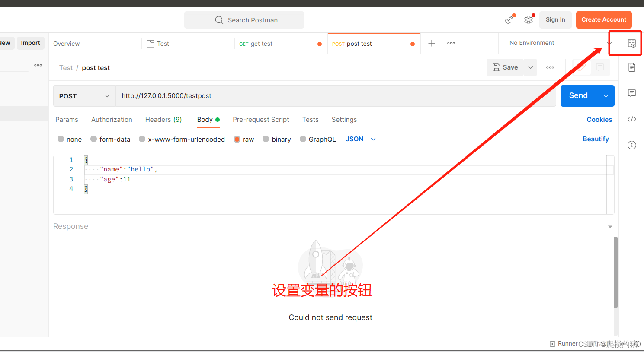
Task: Expand the Save options arrow
Action: click(x=531, y=67)
